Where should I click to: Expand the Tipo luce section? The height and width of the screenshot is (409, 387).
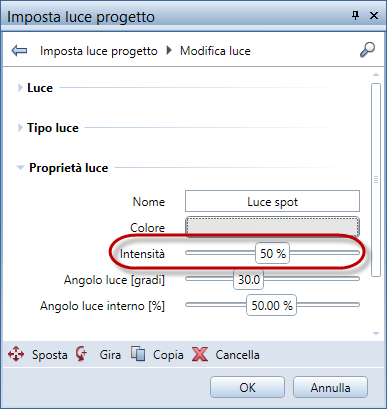pos(53,128)
